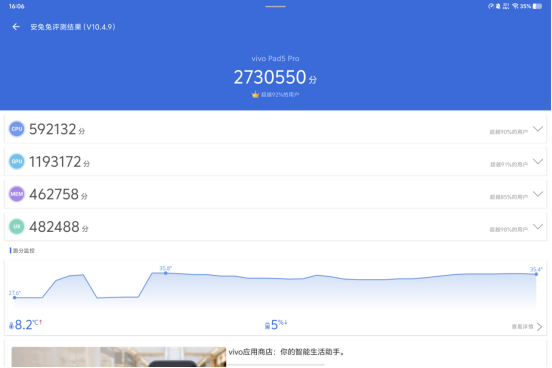
Task: Expand the MEM 462758 score row
Action: (275, 194)
